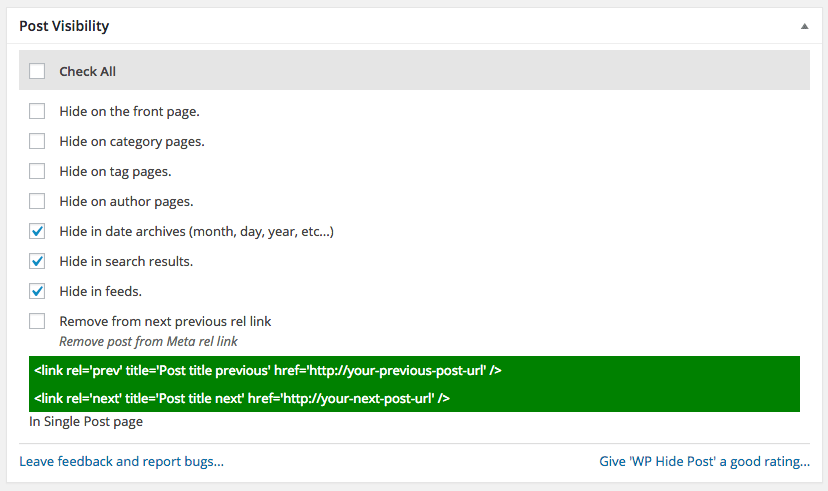This screenshot has width=828, height=491.
Task: Click the rel='prev' link code line
Action: (x=267, y=370)
